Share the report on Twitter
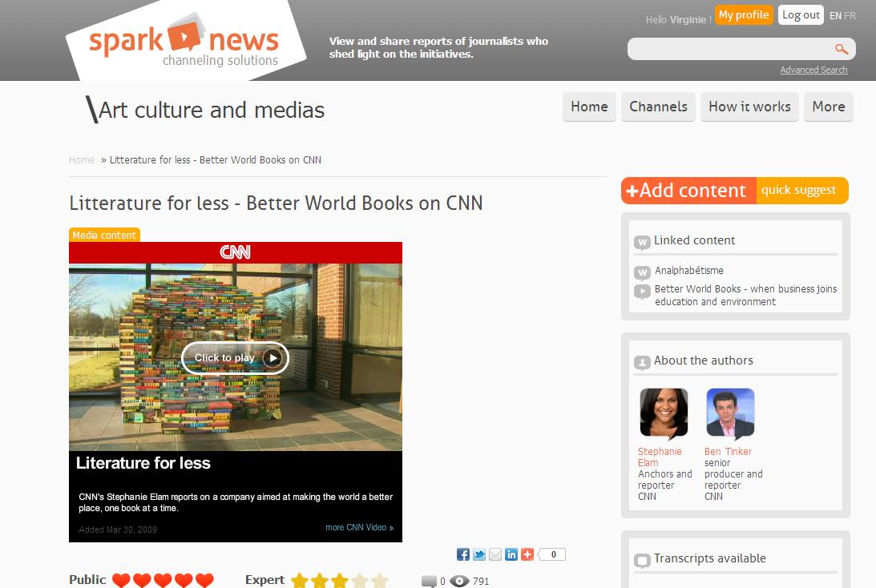Viewport: 876px width, 588px height. (479, 554)
